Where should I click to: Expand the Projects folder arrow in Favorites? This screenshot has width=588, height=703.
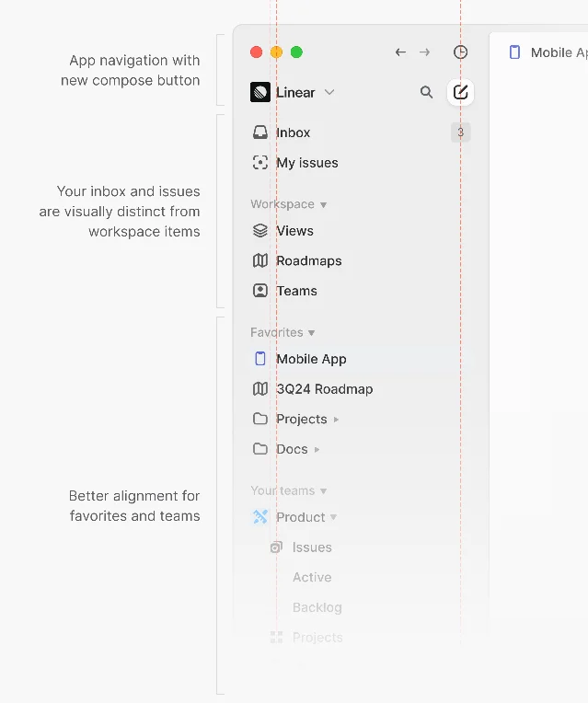click(336, 420)
